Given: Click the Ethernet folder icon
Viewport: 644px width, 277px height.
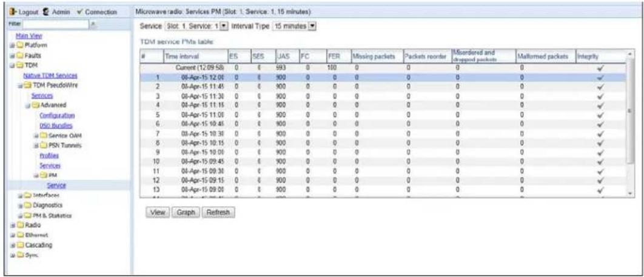Looking at the screenshot, I should 19,235.
